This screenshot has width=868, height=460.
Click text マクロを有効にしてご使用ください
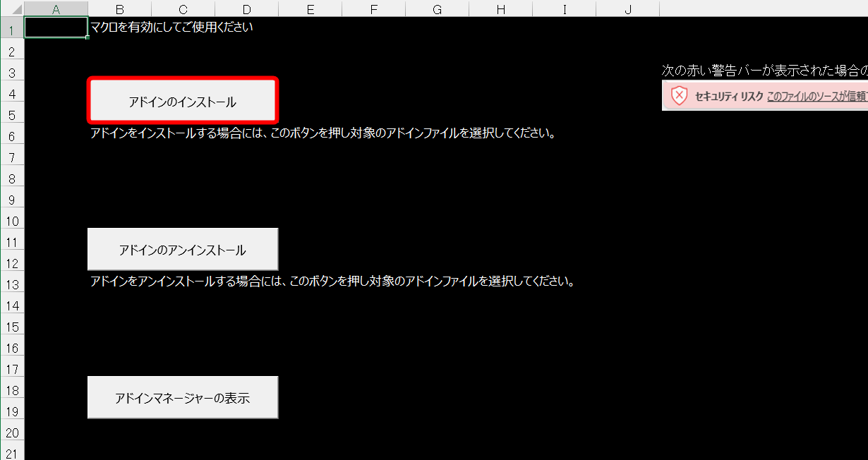tap(171, 28)
